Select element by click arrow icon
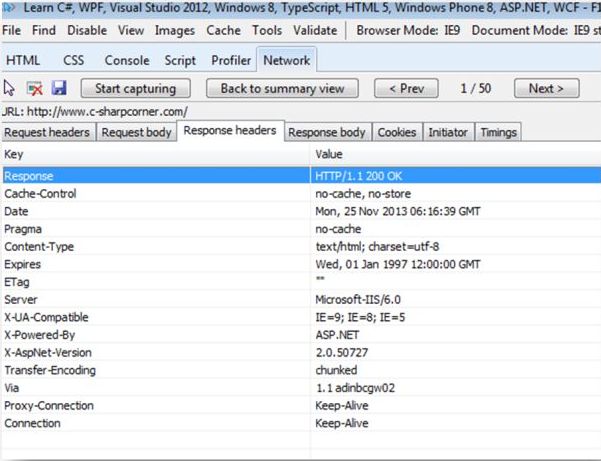Screen dimensions: 601x461 [x=9, y=88]
